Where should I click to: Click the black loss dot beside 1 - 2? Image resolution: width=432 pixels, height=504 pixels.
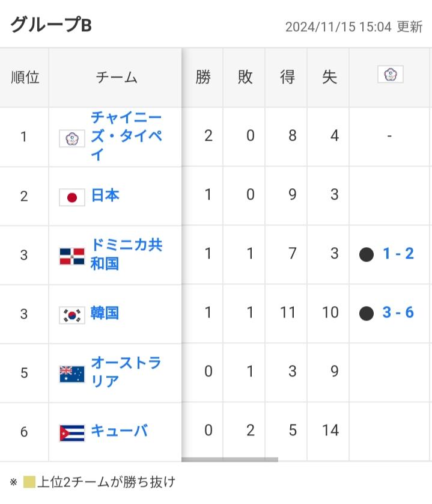(366, 254)
